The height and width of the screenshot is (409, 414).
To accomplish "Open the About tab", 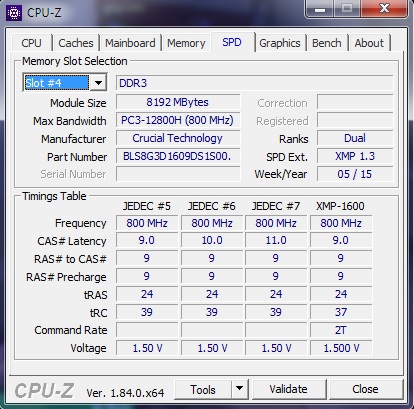I will (369, 43).
